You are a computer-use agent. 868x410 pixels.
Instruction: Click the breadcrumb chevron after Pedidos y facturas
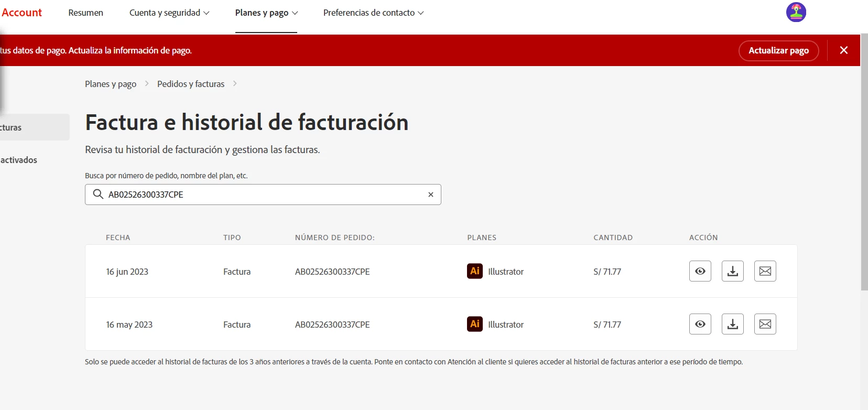235,83
